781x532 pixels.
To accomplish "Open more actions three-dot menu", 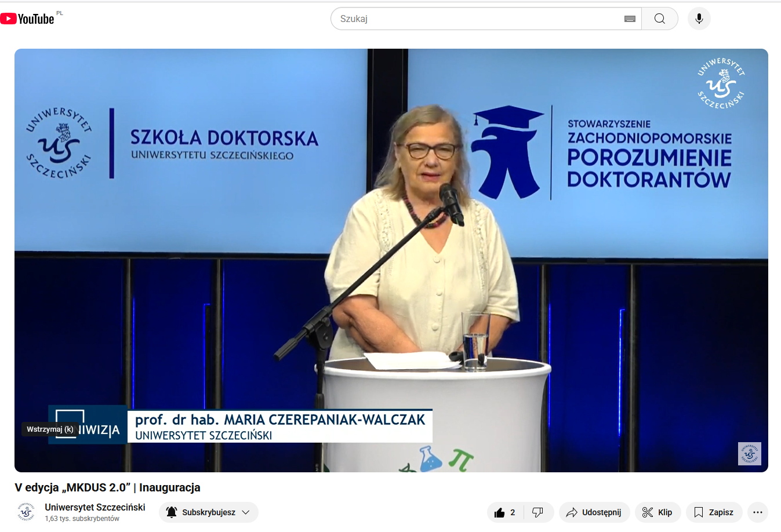I will (x=757, y=512).
